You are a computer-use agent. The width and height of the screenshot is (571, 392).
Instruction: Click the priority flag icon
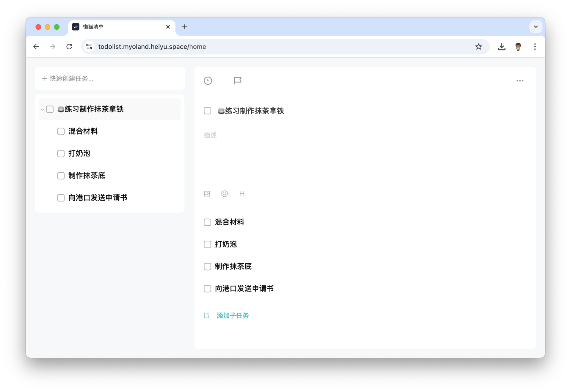(x=238, y=81)
